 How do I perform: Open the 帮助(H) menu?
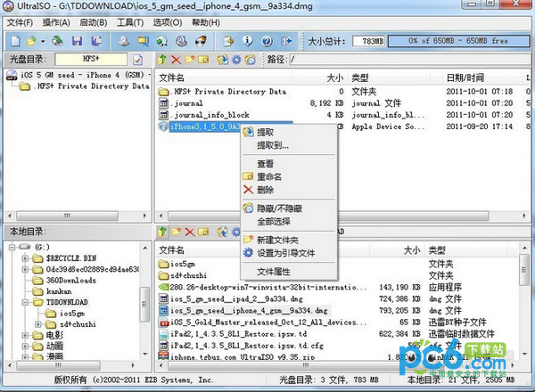click(206, 23)
